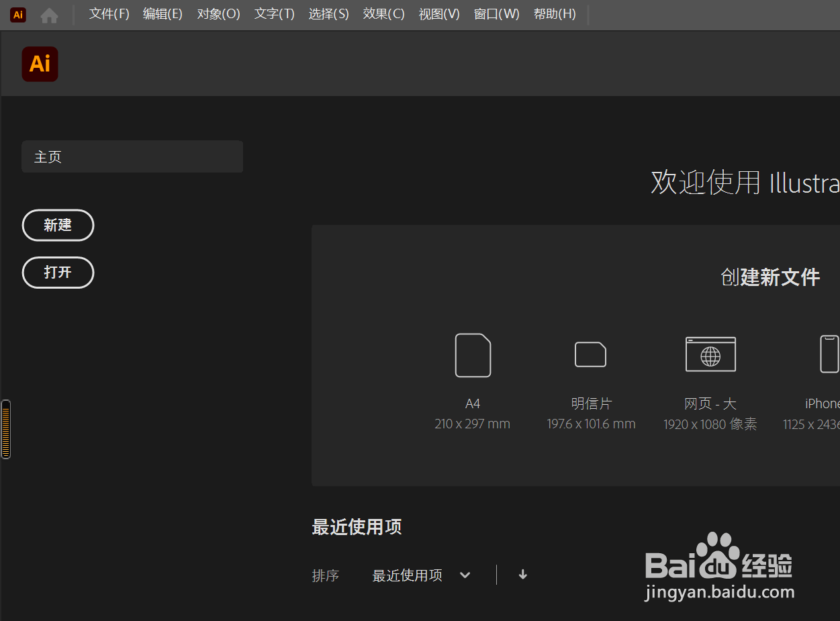The height and width of the screenshot is (621, 840).
Task: Click the 打开 button
Action: (58, 273)
